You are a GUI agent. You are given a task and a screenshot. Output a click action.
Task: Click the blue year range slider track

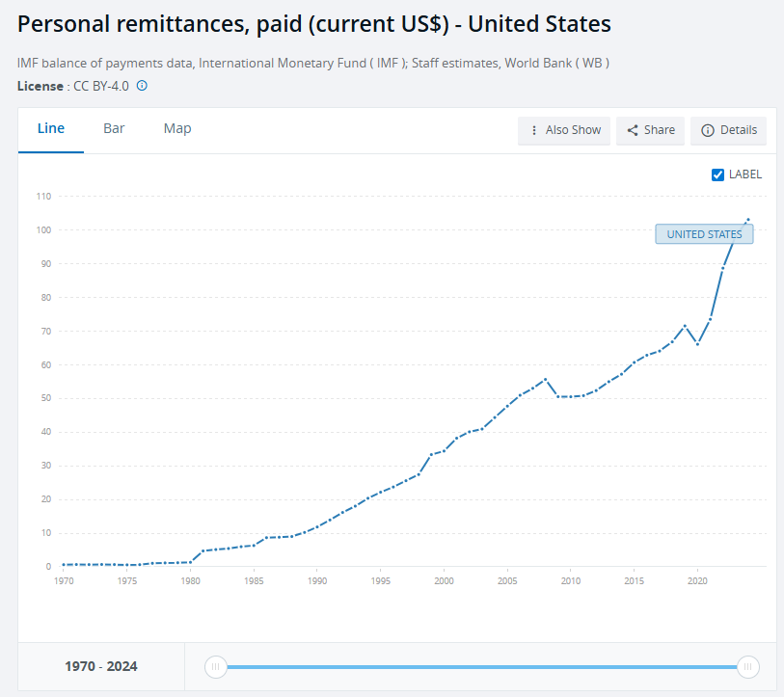pos(482,667)
